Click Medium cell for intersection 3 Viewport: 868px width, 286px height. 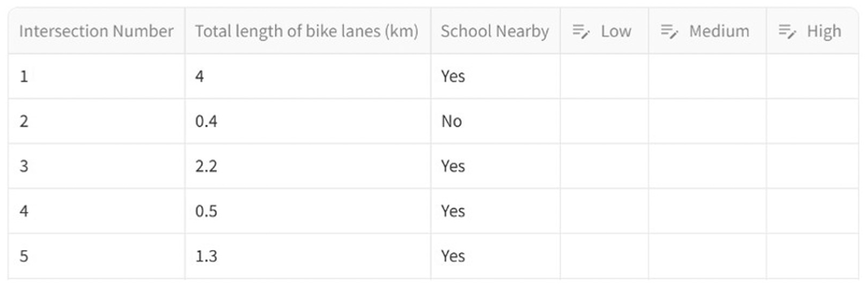[x=707, y=166]
